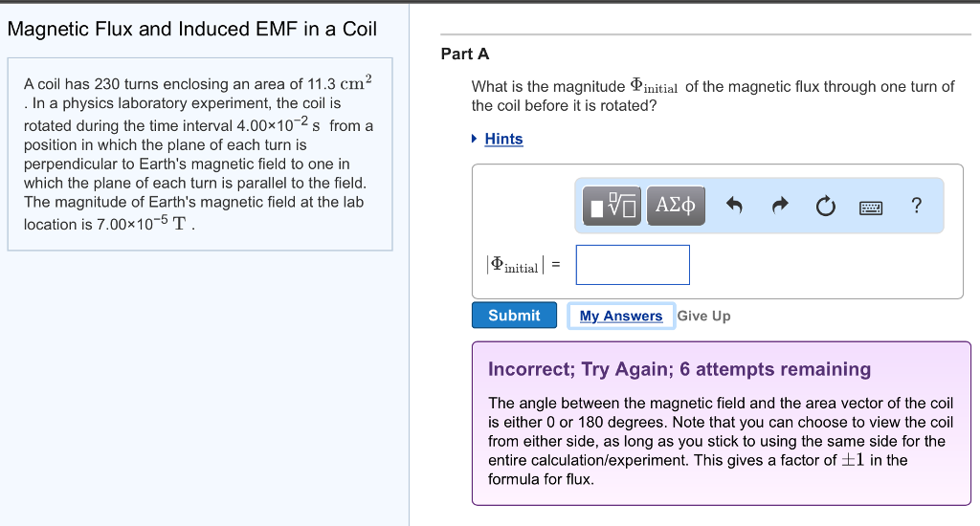Click the Part A question text
980x526 pixels.
pos(712,96)
